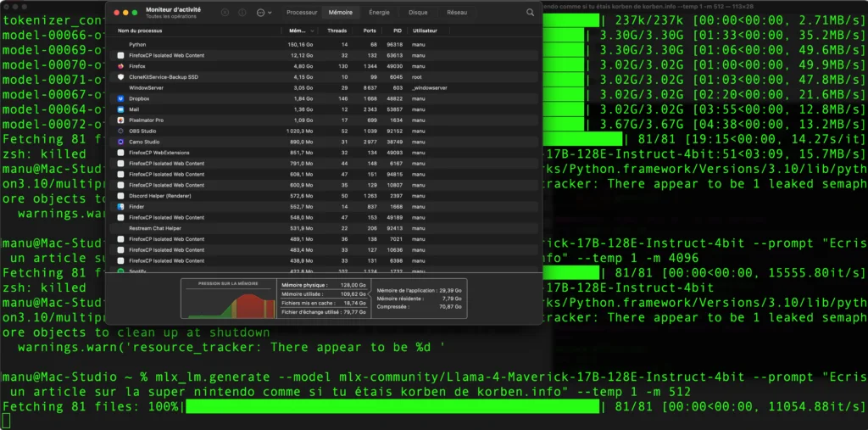Screen dimensions: 868x430
Task: Click the model-00072 line in Terminal
Action: coord(53,124)
